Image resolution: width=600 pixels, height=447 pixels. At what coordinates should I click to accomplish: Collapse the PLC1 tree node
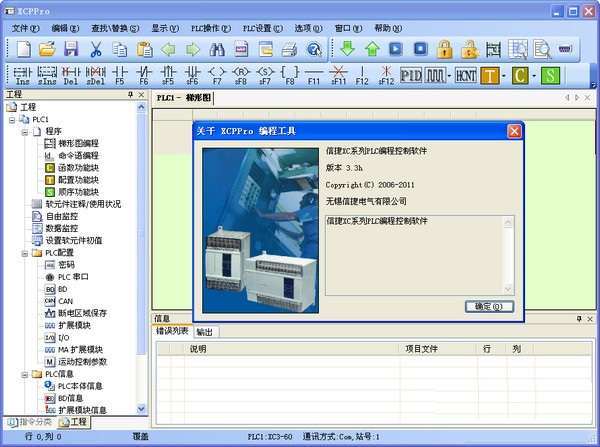12,120
